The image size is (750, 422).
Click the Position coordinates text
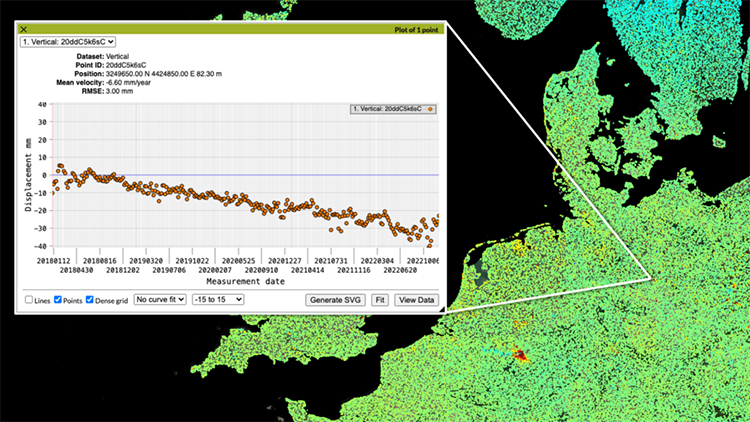[164, 74]
